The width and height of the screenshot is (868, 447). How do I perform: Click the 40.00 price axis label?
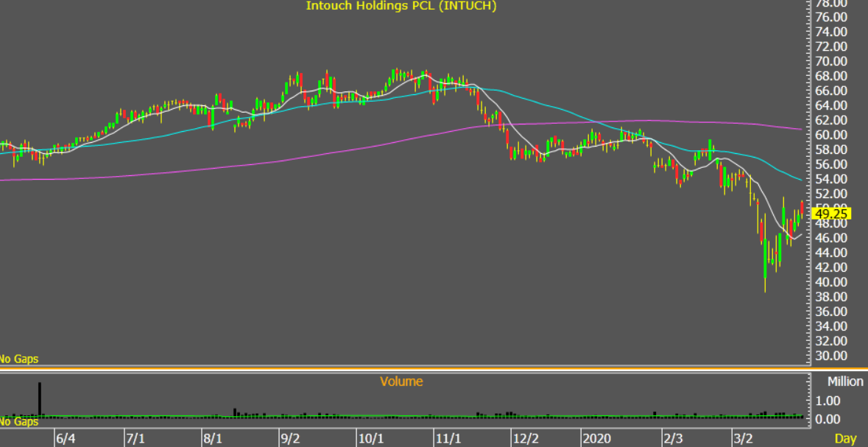tap(832, 282)
